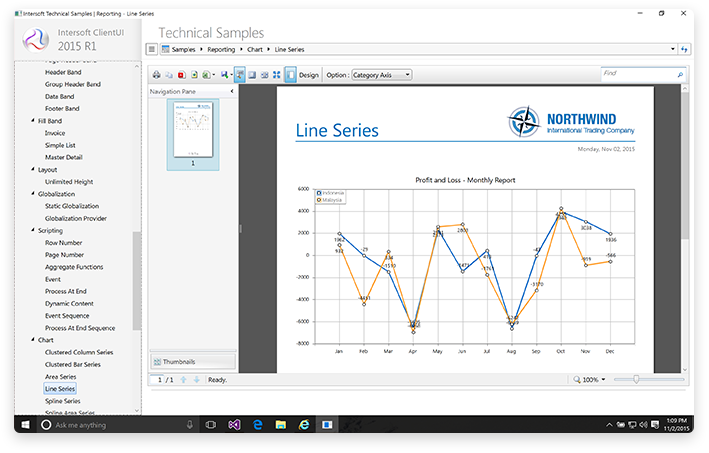This screenshot has width=709, height=453.
Task: Open the 100% zoom level dropdown
Action: coord(591,380)
